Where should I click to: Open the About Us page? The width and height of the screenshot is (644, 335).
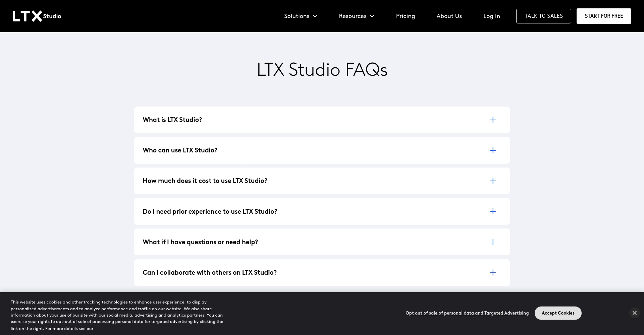pos(449,16)
